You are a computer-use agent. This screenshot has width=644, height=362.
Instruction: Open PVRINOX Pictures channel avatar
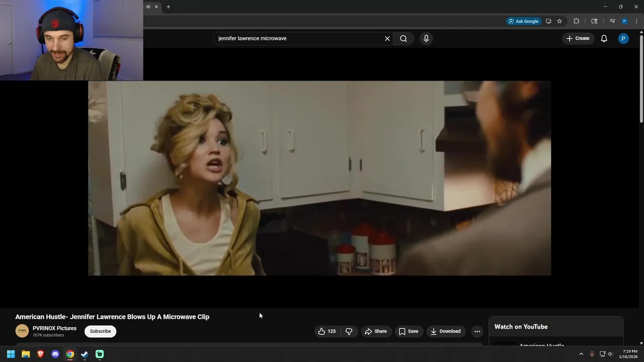tap(22, 331)
